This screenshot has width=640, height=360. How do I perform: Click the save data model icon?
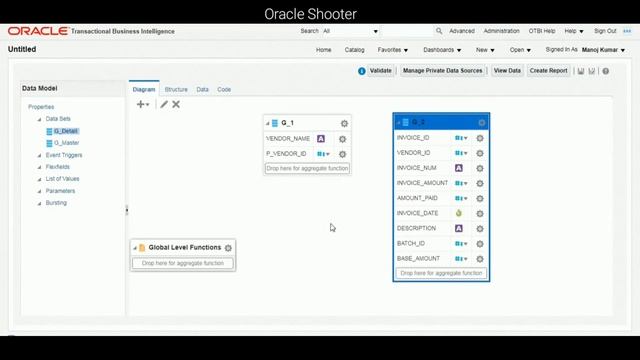pos(581,71)
